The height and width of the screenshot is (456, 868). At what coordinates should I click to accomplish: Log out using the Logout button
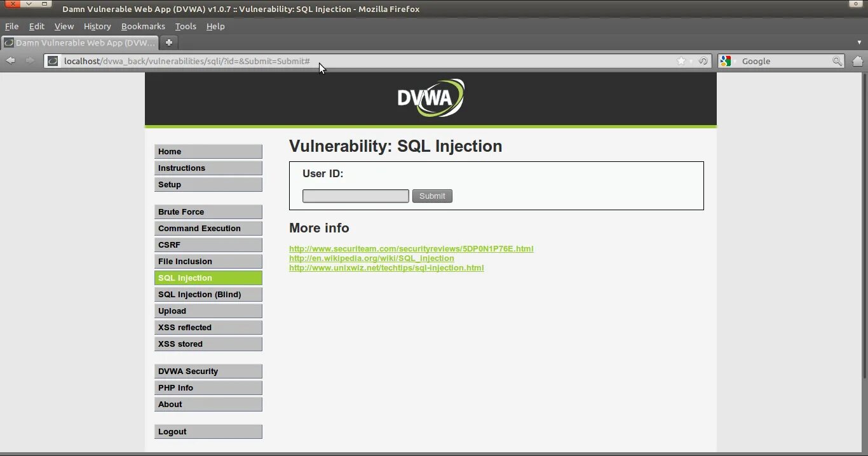208,431
